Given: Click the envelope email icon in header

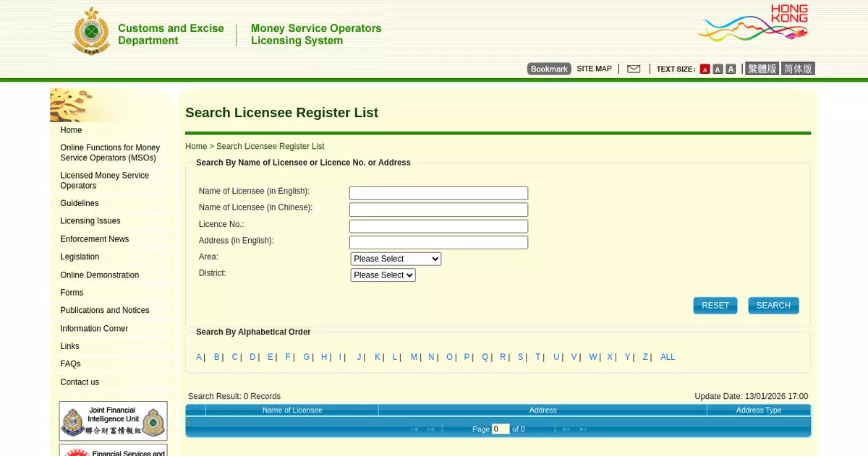Looking at the screenshot, I should [634, 69].
